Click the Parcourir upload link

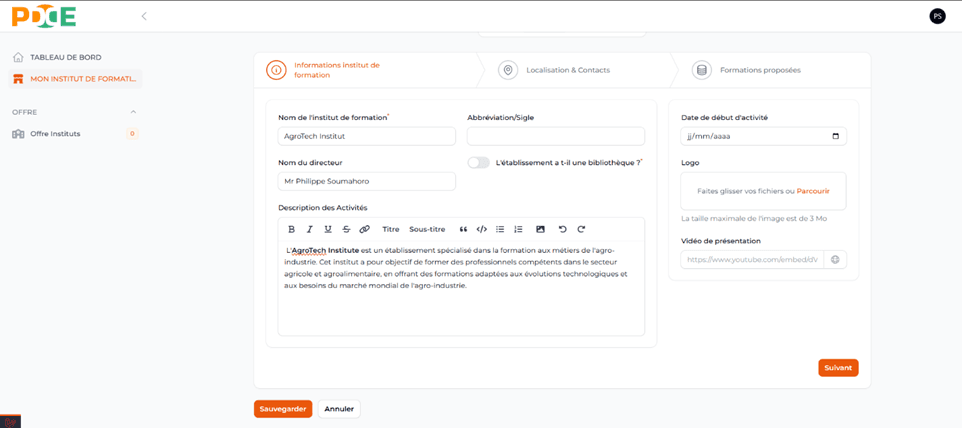pos(813,191)
